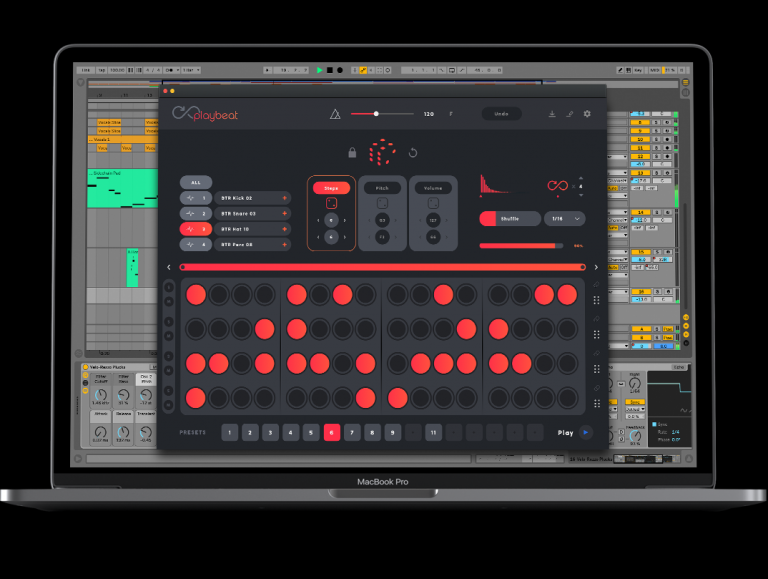Viewport: 768px width, 579px height.
Task: Select track 2 button
Action: pyautogui.click(x=196, y=214)
